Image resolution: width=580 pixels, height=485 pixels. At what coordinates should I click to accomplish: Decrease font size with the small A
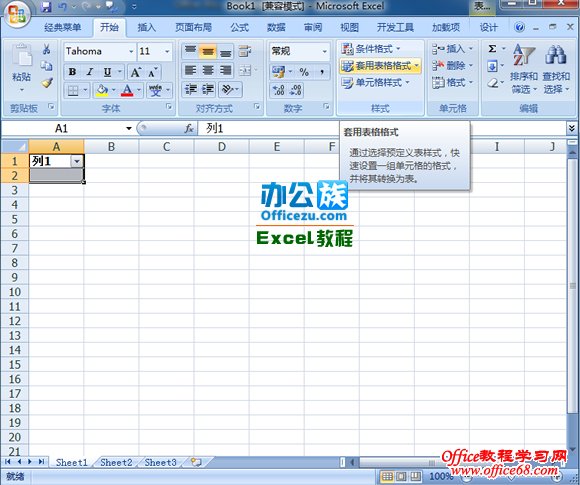[x=152, y=72]
